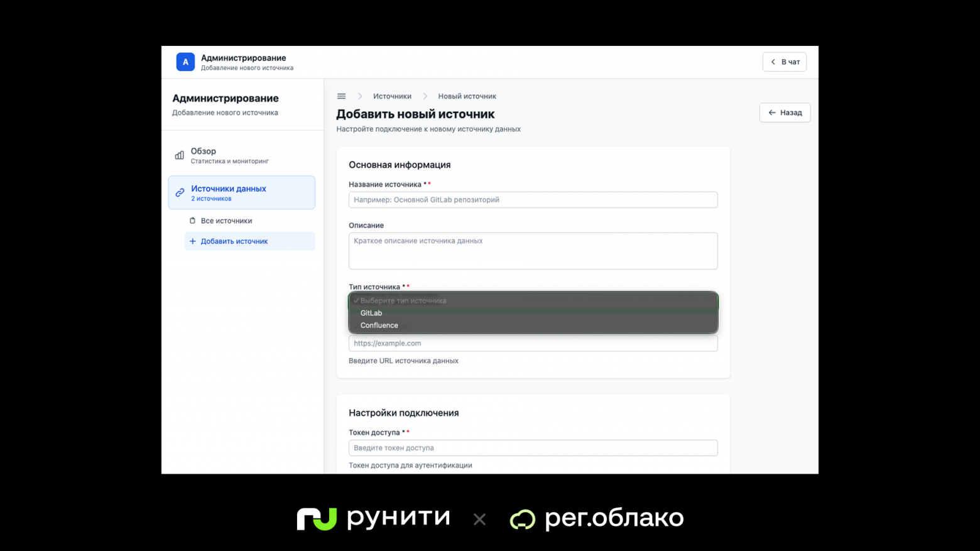Screen dimensions: 980x551
Task: Select the link icon beside Источники данных
Action: (x=179, y=192)
